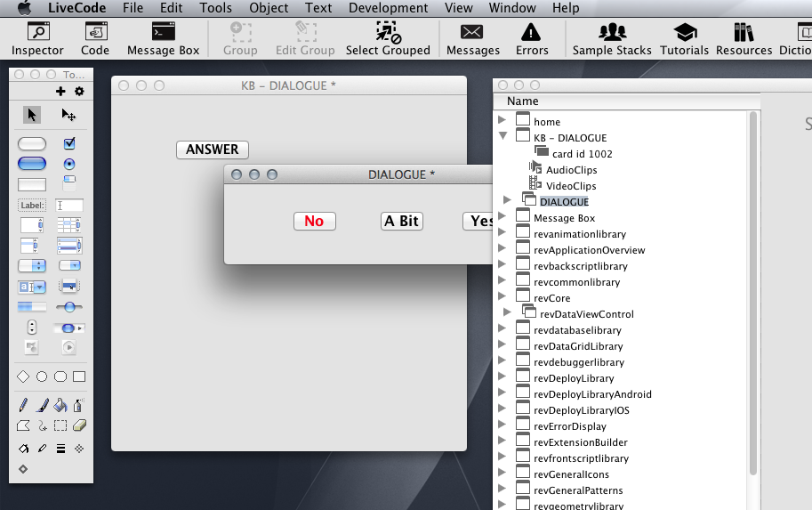The width and height of the screenshot is (812, 510).
Task: Pick the pulldown menu button control
Action: (x=69, y=266)
